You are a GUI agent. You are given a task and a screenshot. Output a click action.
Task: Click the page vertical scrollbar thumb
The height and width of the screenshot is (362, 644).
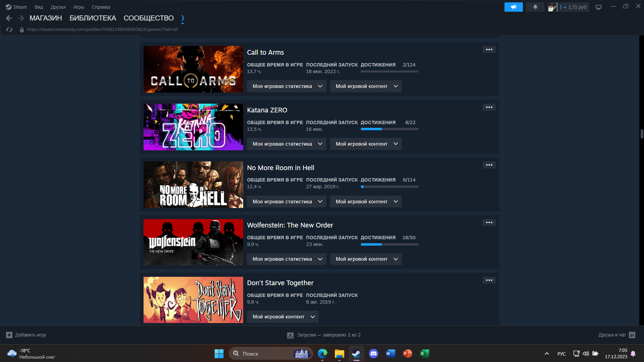642,134
